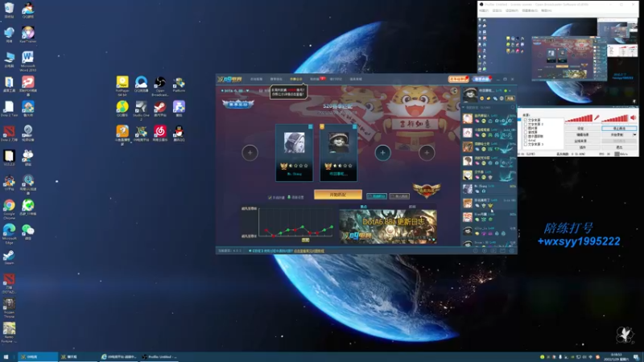The width and height of the screenshot is (644, 362).
Task: Launch Microsoft Word 2010 desktop shortcut
Action: pyautogui.click(x=27, y=61)
